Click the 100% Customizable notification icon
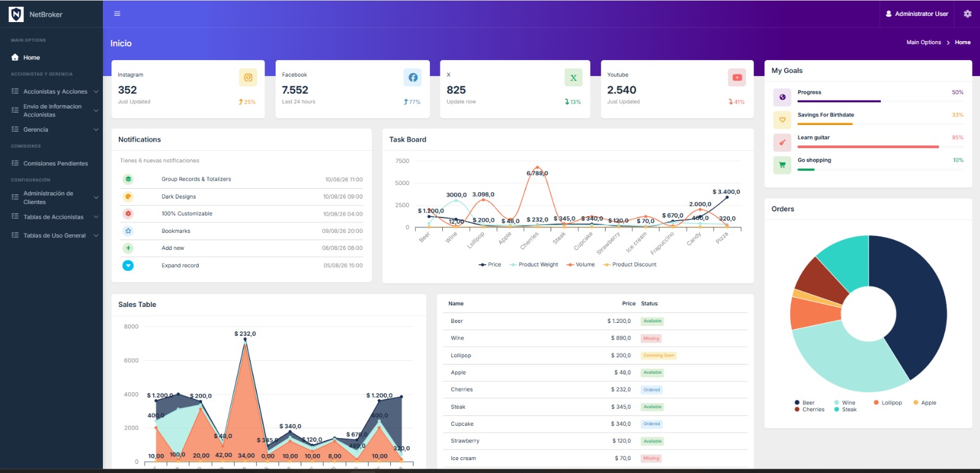Image resolution: width=980 pixels, height=473 pixels. pos(128,214)
